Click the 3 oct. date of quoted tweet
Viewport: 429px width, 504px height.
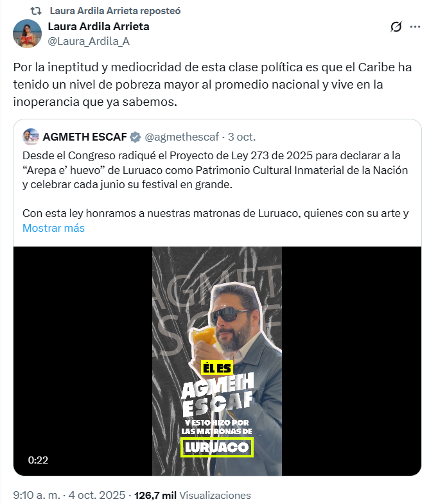click(x=242, y=137)
